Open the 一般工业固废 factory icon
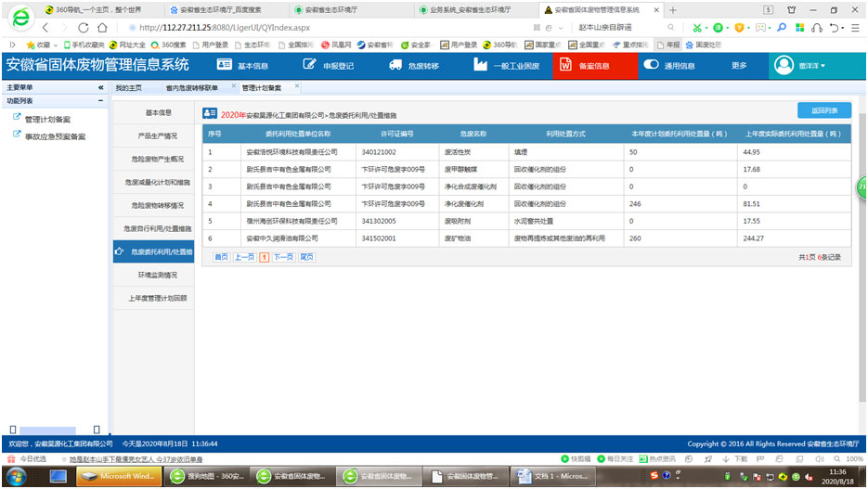 (x=480, y=65)
